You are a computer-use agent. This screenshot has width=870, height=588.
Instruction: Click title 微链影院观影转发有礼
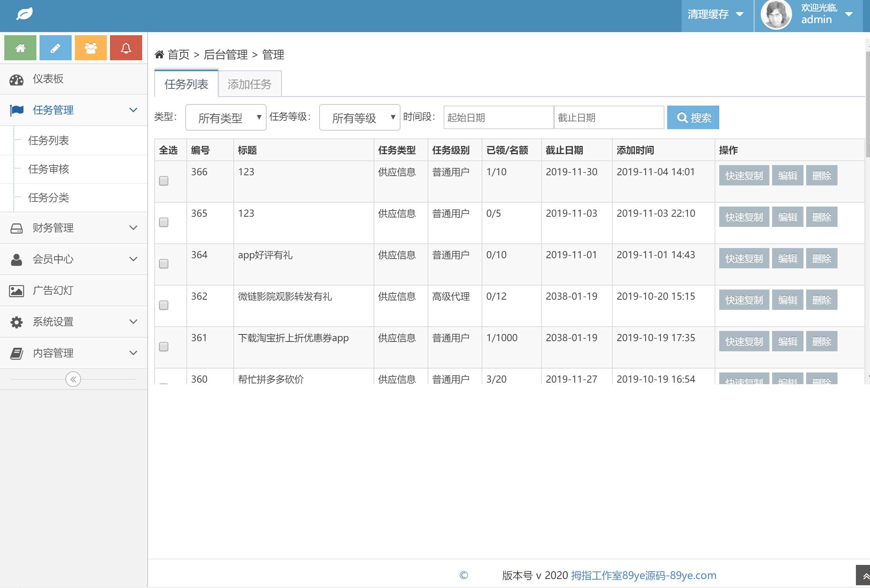[x=285, y=297]
